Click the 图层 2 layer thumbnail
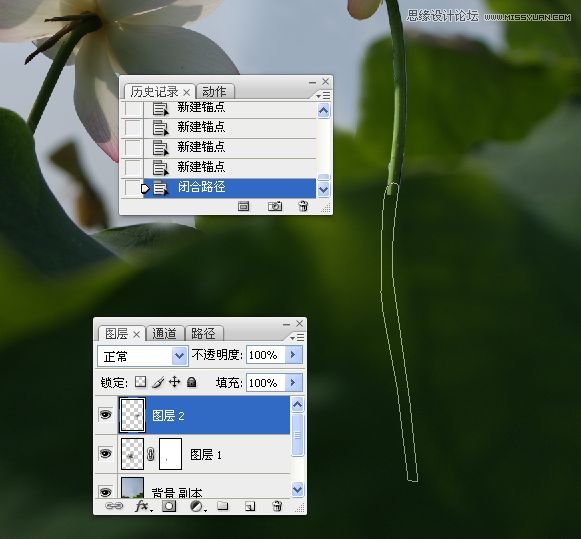Viewport: 581px width, 539px height. coord(132,415)
